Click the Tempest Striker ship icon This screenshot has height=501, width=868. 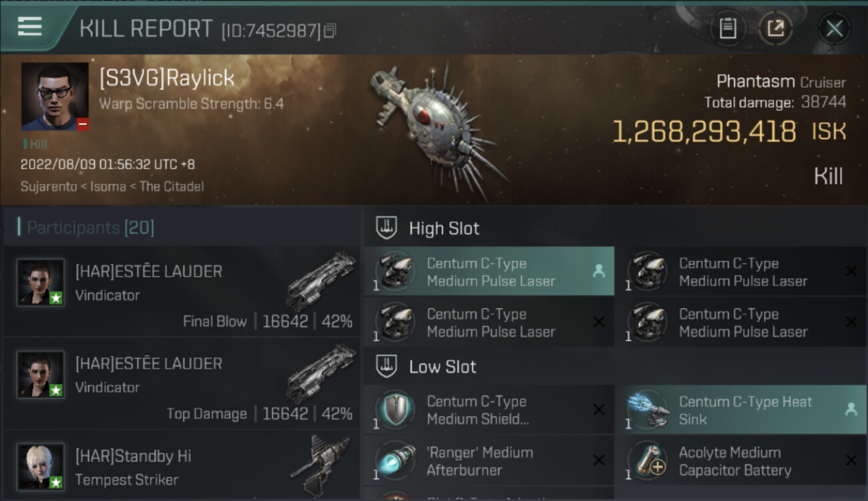click(321, 466)
